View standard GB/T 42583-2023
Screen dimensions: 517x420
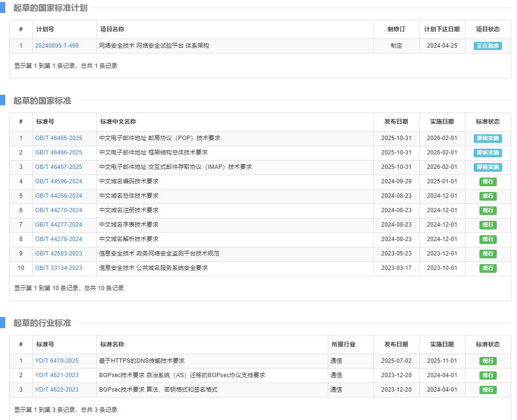58,254
